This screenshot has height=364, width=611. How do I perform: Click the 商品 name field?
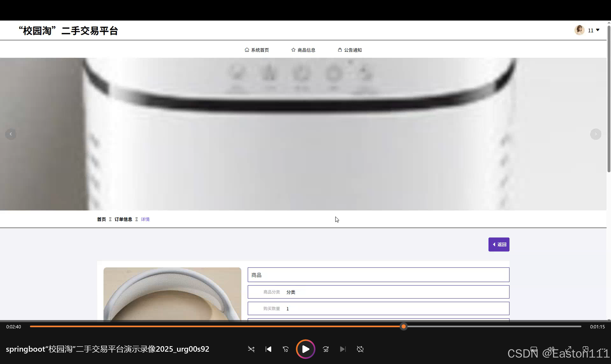pyautogui.click(x=378, y=275)
